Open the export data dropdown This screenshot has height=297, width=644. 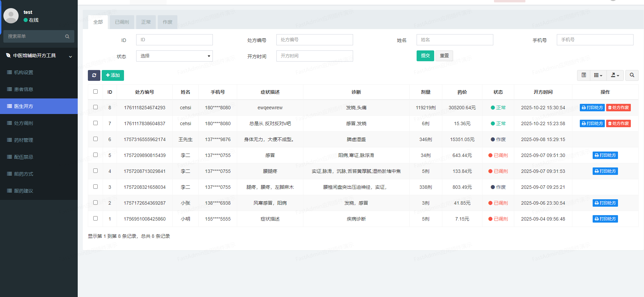(615, 75)
